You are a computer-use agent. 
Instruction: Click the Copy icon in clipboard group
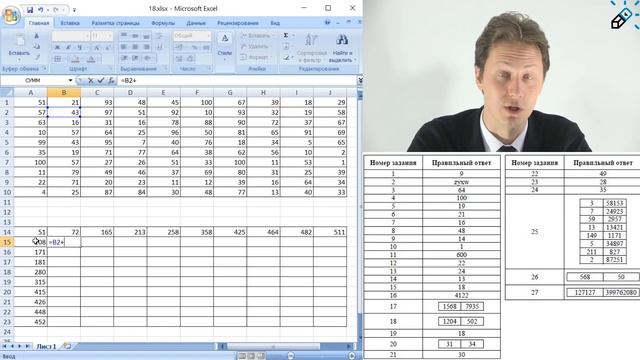[37, 47]
